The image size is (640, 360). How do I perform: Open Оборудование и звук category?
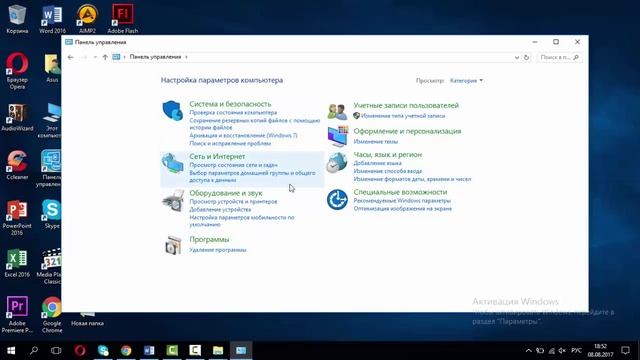(x=226, y=193)
